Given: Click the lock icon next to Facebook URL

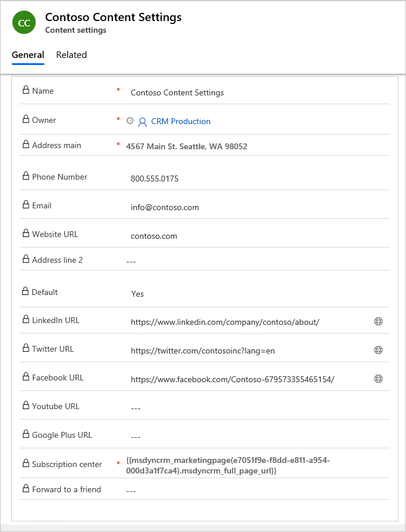Looking at the screenshot, I should [26, 376].
